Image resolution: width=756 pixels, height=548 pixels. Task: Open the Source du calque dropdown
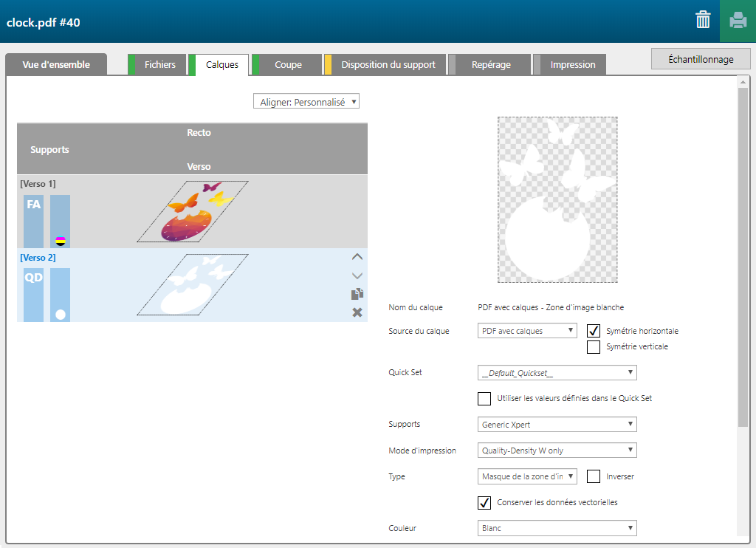527,331
